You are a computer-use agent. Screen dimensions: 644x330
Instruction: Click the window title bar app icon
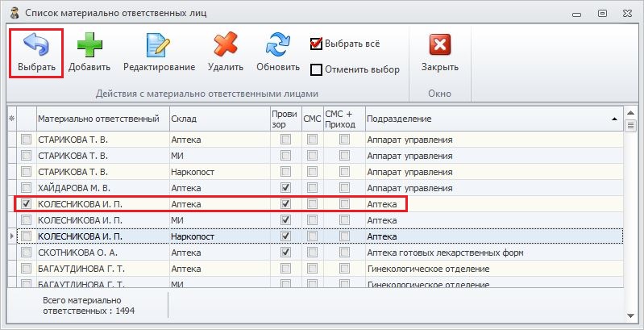pos(12,14)
